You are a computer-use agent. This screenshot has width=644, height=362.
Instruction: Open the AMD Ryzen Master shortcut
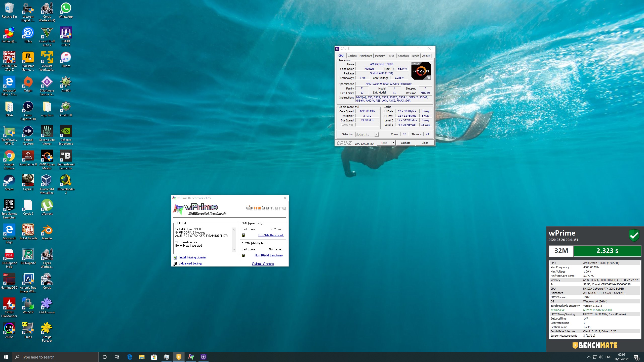click(47, 160)
